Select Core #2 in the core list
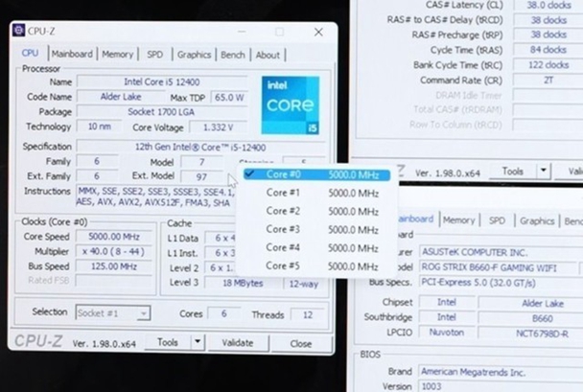Screen dimensions: 583x392 point(316,211)
